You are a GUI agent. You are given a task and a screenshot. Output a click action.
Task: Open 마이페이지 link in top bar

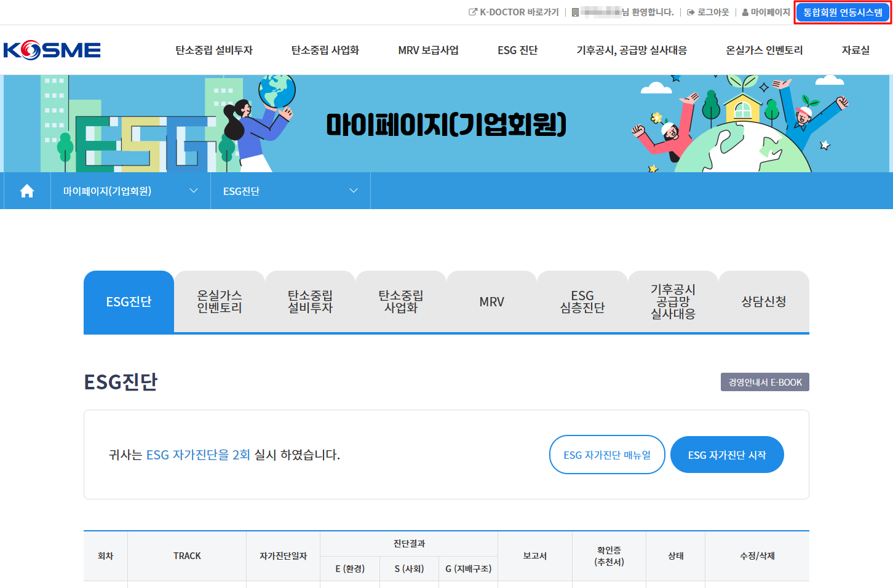pos(766,12)
